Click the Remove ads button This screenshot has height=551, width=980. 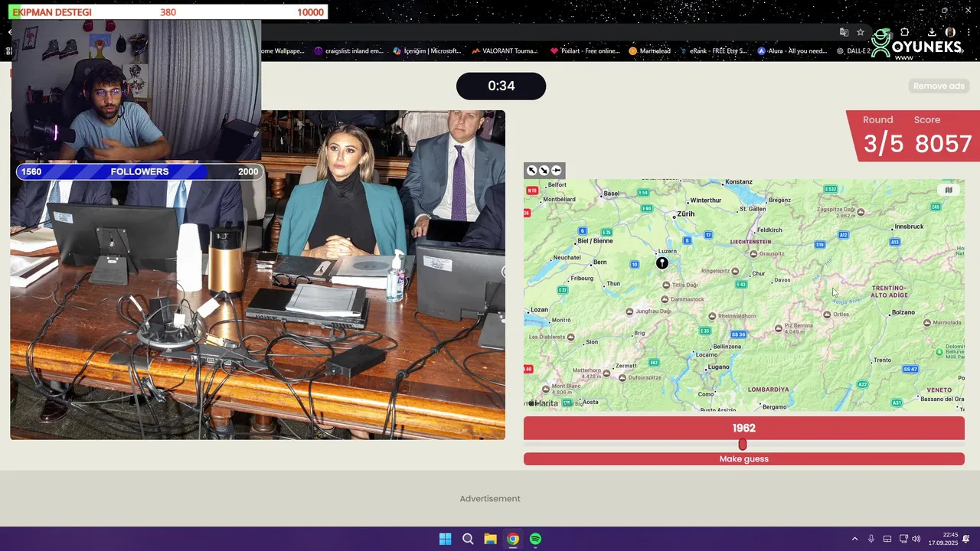[939, 86]
